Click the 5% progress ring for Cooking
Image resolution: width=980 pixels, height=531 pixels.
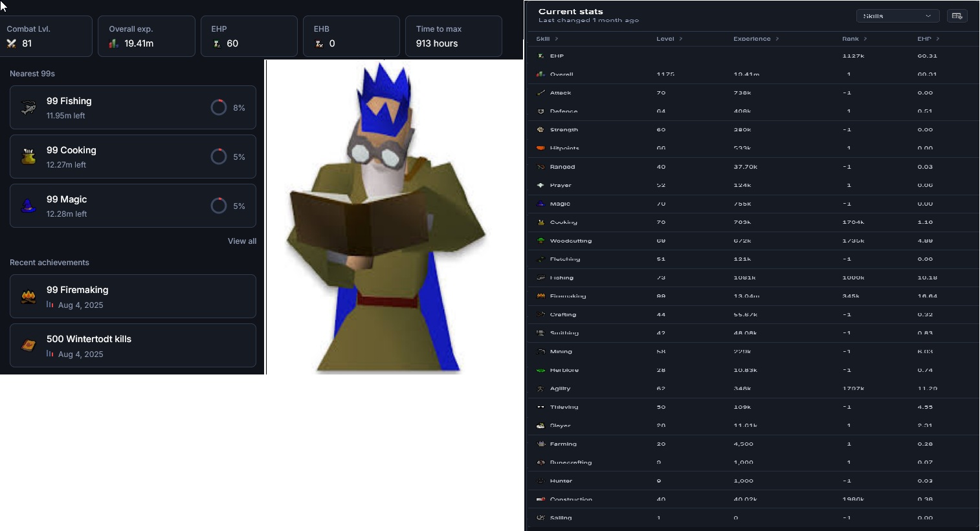(219, 157)
